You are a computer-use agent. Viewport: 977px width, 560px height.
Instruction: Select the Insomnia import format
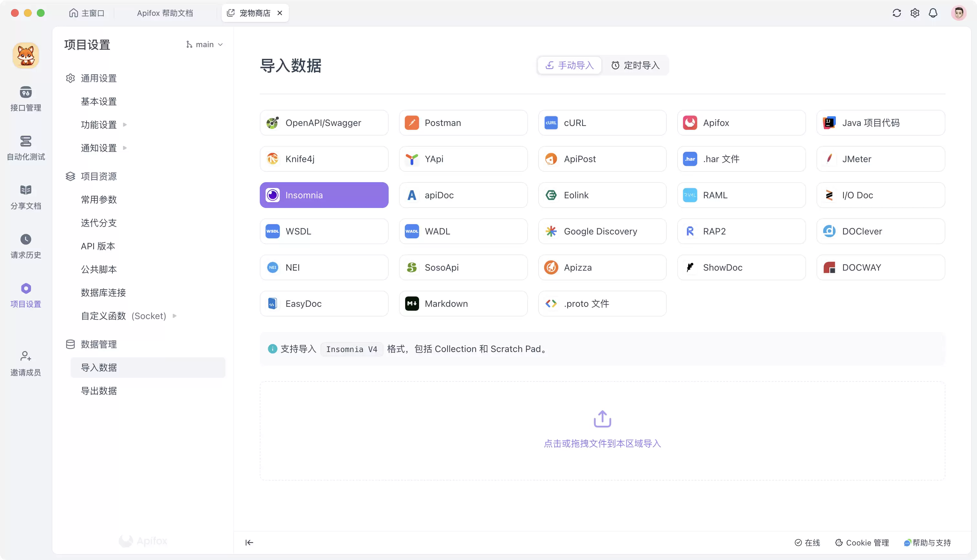[x=324, y=195]
